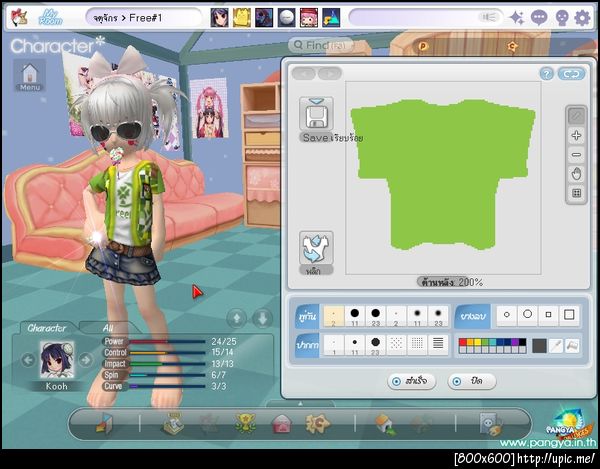The image size is (600, 469).
Task: Open the chat speech bubble icon
Action: pyautogui.click(x=539, y=18)
